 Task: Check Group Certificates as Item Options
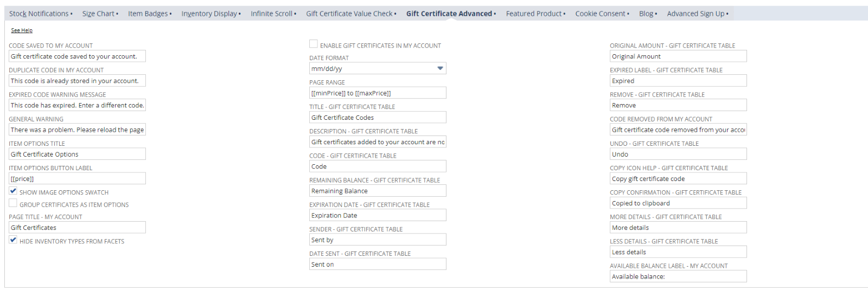coord(13,203)
